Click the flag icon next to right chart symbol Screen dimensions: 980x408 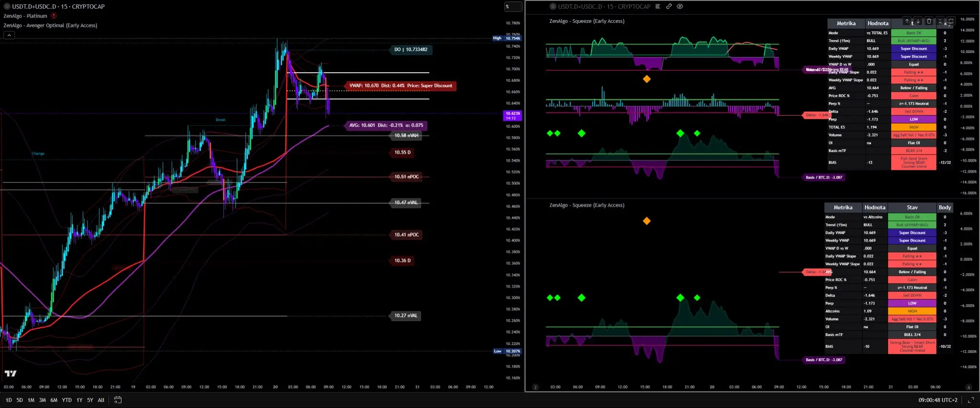pyautogui.click(x=658, y=6)
